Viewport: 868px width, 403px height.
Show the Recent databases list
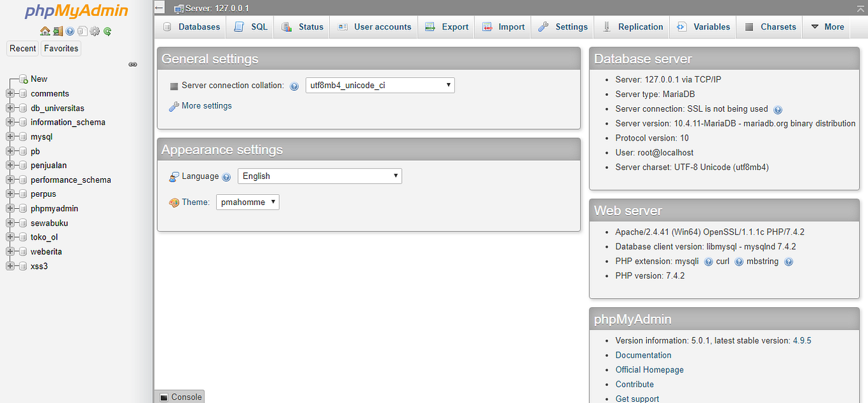(22, 49)
